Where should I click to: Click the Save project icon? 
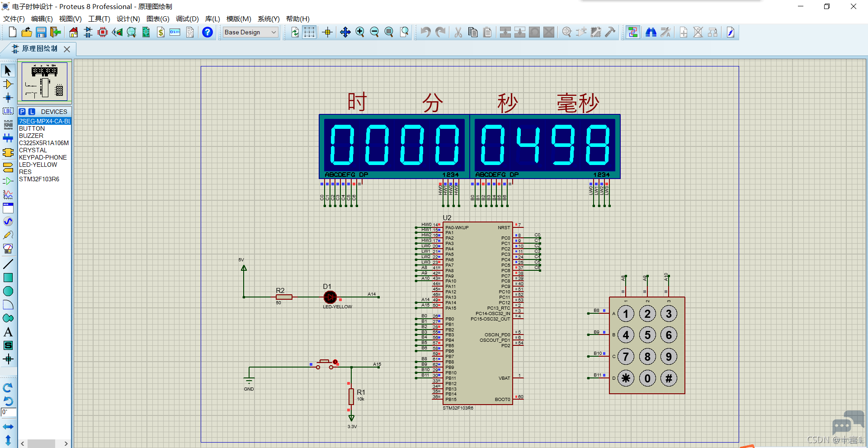point(41,32)
